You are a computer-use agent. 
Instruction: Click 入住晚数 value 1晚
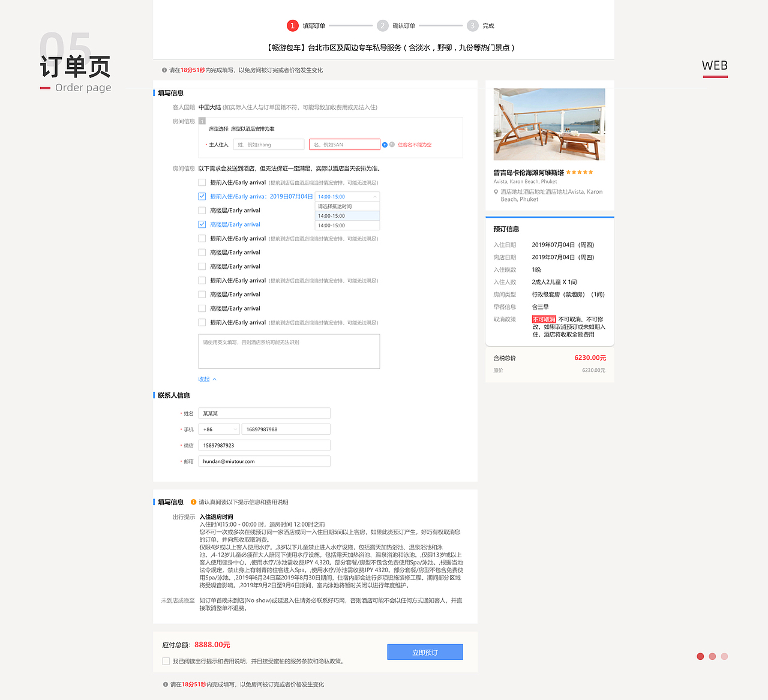pos(536,270)
